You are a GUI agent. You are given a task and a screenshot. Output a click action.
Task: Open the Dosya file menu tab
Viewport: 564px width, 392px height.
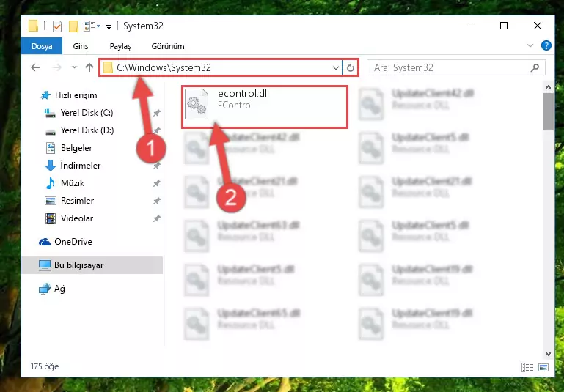(42, 46)
